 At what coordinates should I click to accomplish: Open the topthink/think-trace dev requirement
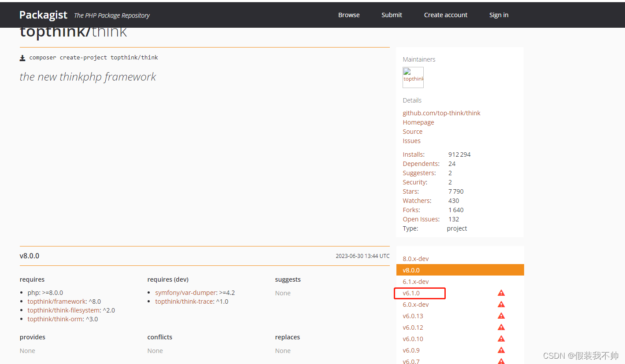click(184, 301)
